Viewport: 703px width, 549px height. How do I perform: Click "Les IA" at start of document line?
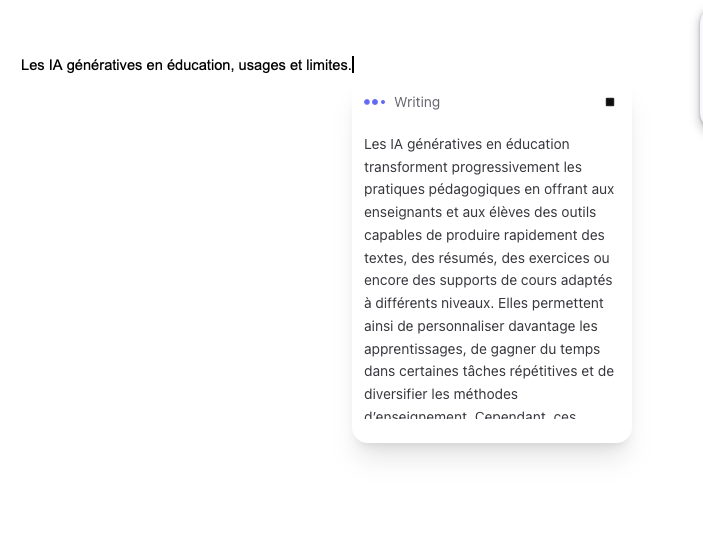click(35, 65)
